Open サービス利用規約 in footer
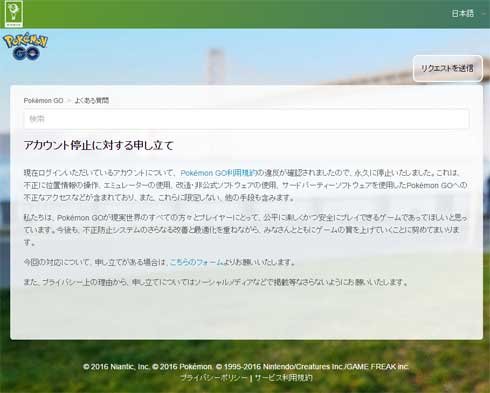 (x=283, y=378)
